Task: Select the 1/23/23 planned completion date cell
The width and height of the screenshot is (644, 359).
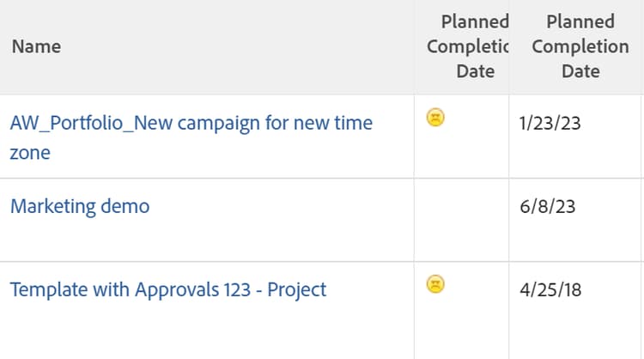Action: tap(550, 124)
